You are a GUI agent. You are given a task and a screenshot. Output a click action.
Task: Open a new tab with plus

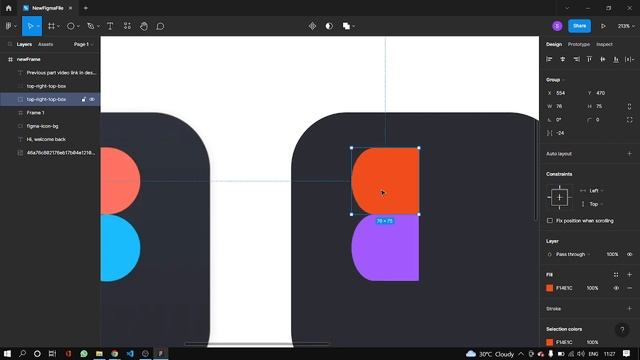click(86, 8)
